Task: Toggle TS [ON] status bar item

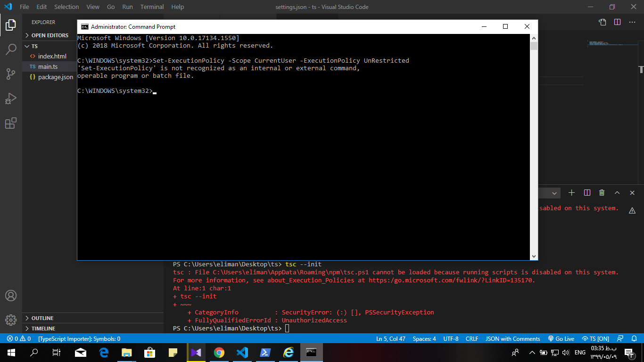Action: point(596,338)
